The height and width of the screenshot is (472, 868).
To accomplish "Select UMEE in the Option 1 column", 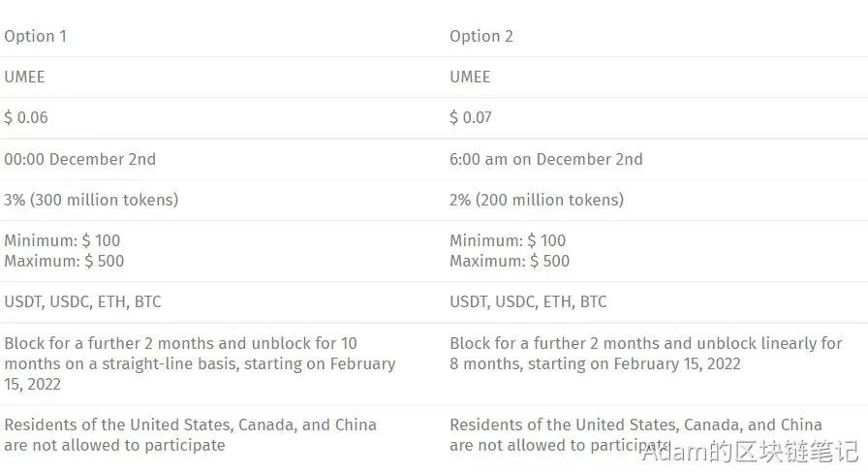I will coord(24,77).
